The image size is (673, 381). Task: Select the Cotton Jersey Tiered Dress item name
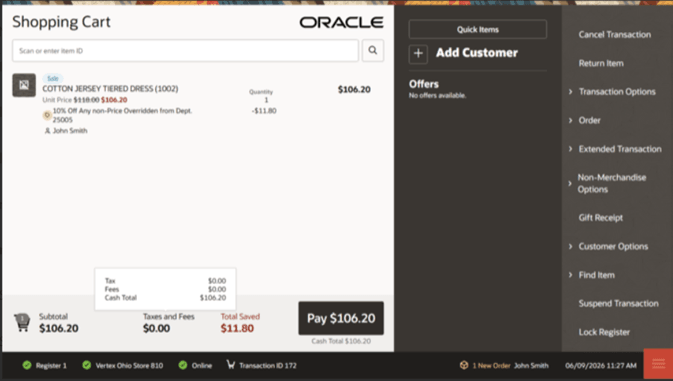pos(110,88)
